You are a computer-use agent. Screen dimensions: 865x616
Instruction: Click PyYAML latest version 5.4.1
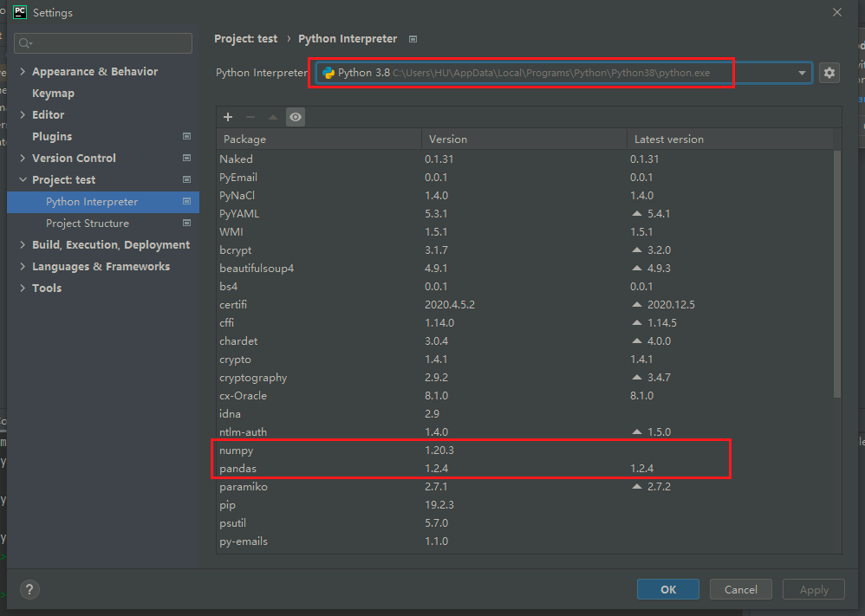coord(659,213)
